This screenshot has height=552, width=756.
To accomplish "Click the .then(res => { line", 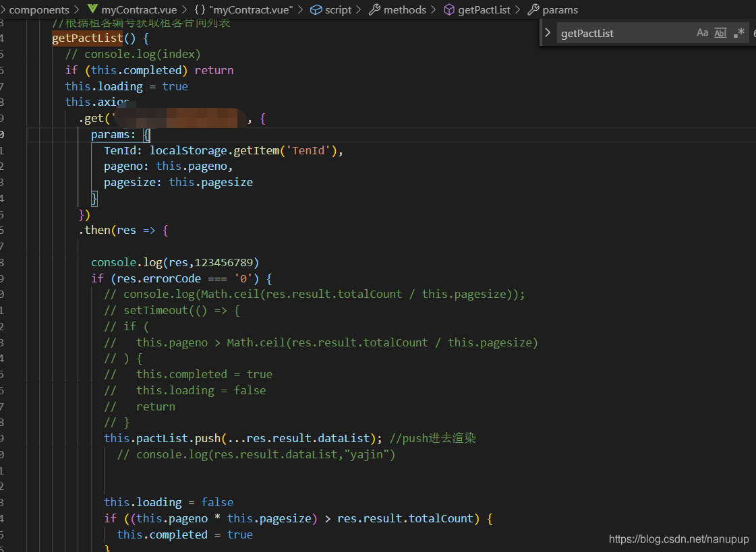I will 123,231.
